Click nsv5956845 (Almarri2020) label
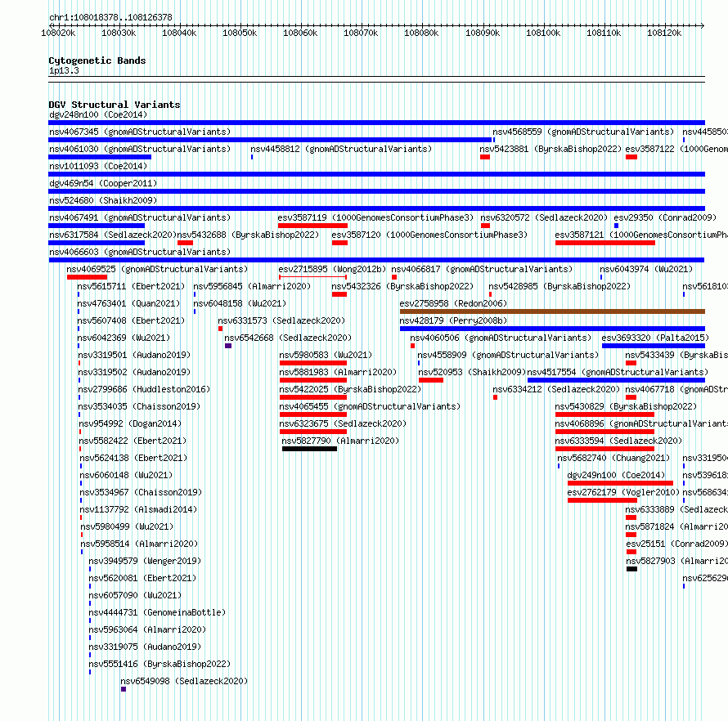 coord(252,286)
